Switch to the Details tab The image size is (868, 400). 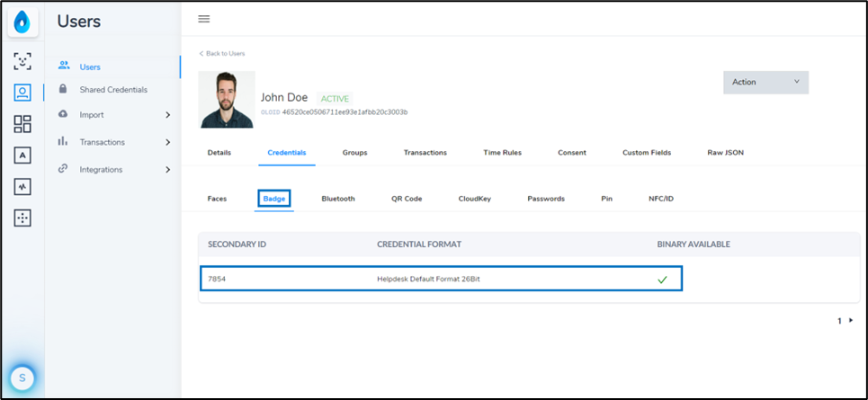pos(219,153)
